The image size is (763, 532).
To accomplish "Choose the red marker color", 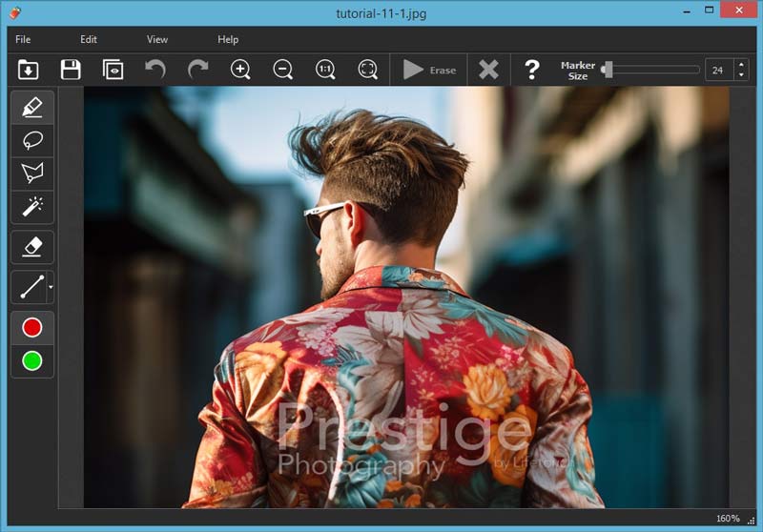I will click(32, 327).
